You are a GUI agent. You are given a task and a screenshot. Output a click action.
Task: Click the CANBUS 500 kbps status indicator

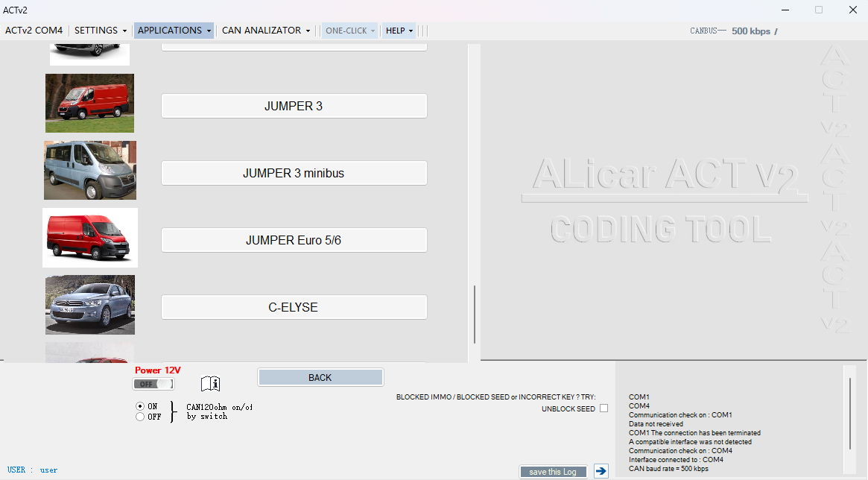click(x=734, y=31)
